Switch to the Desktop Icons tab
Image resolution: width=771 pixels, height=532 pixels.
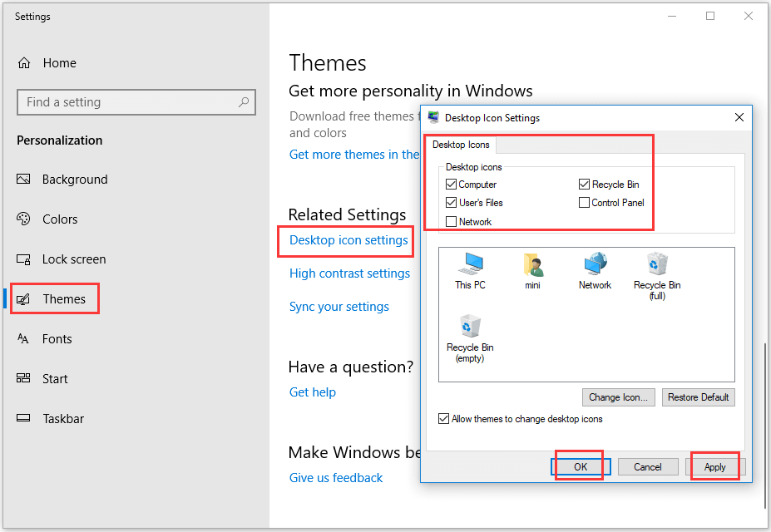click(x=460, y=144)
